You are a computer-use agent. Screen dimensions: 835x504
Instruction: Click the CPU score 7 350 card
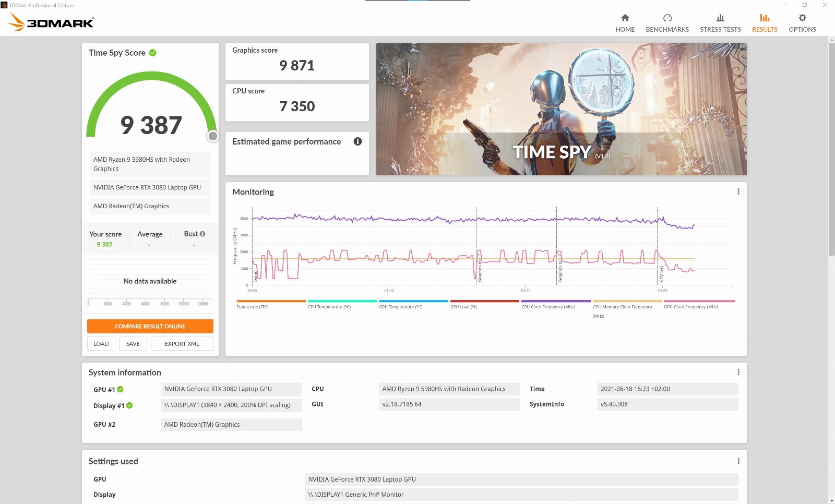[297, 102]
